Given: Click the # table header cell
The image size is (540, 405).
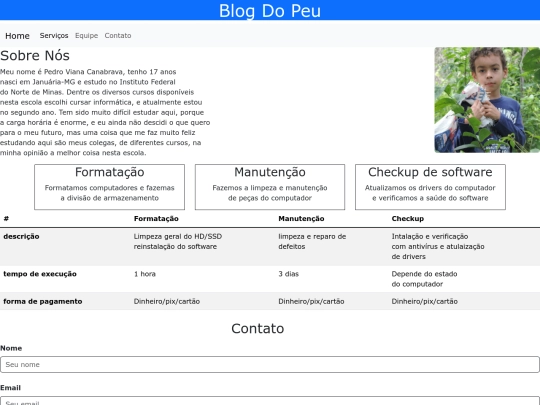Looking at the screenshot, I should pyautogui.click(x=6, y=219).
